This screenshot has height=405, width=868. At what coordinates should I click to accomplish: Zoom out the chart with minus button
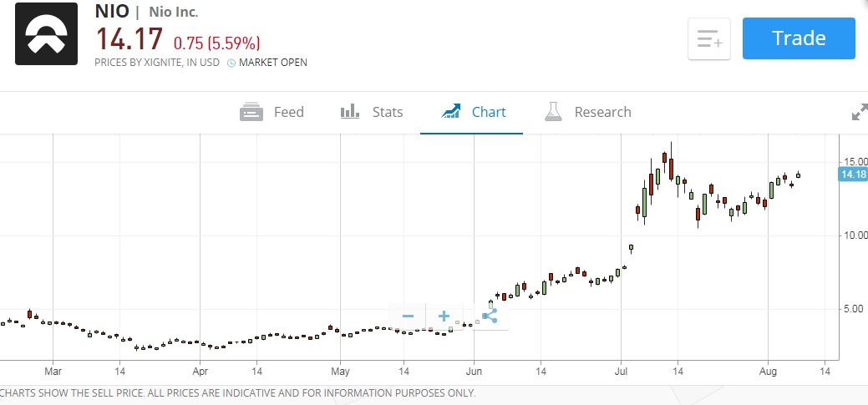coord(408,316)
